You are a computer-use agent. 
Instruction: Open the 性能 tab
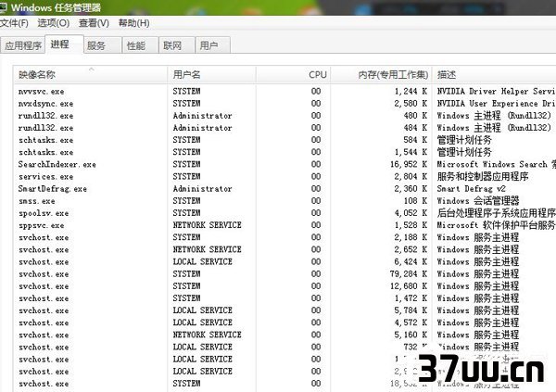click(x=140, y=45)
